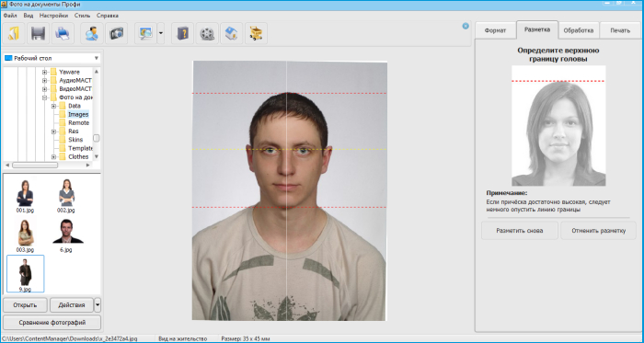Click the user profile photo icon
Screen dimensions: 644x343
(92, 34)
